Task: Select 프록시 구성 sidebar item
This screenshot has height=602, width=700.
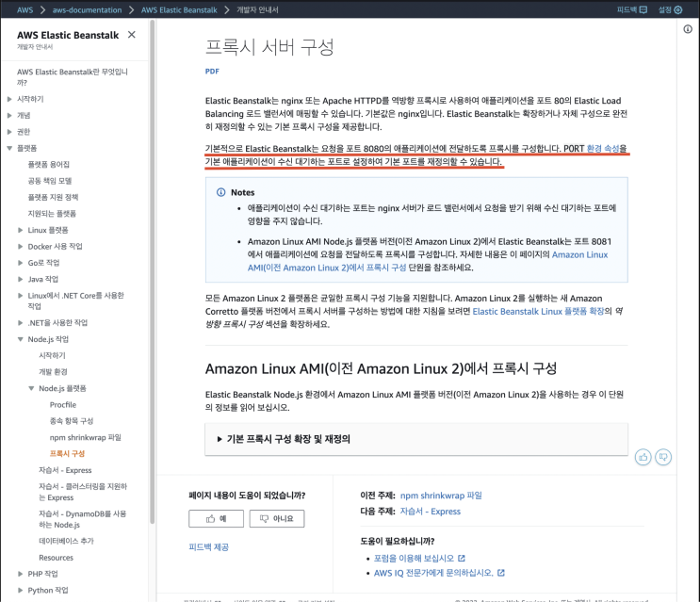Action: click(x=67, y=454)
